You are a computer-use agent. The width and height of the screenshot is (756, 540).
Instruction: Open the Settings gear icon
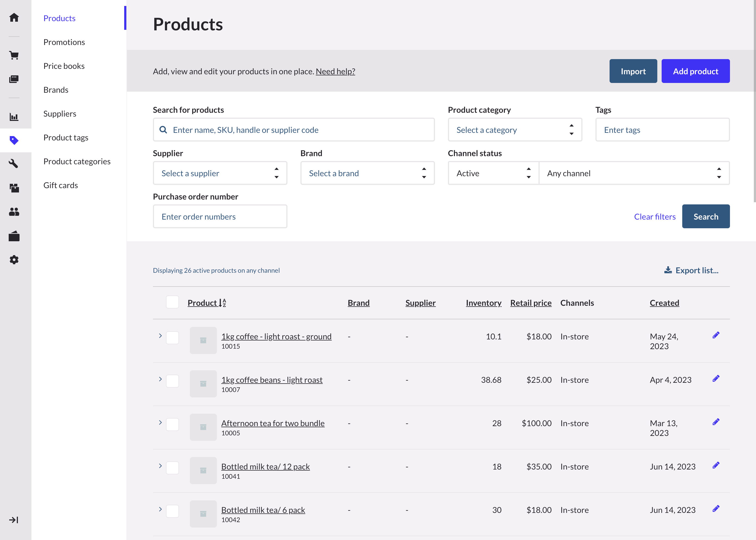(14, 260)
